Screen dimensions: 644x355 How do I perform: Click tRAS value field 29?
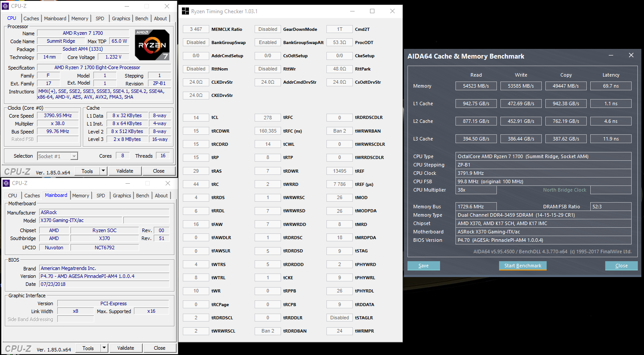click(196, 171)
